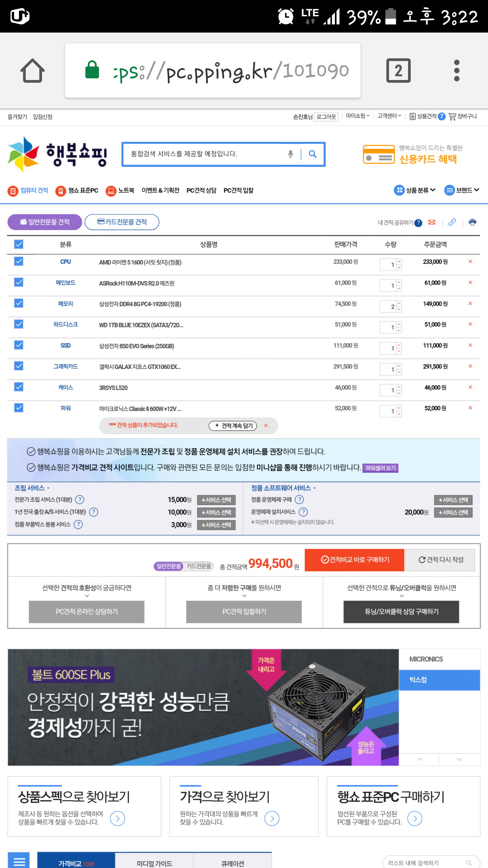Uncheck the 파워 row checkbox
Viewport: 488px width, 868px height.
coord(19,408)
